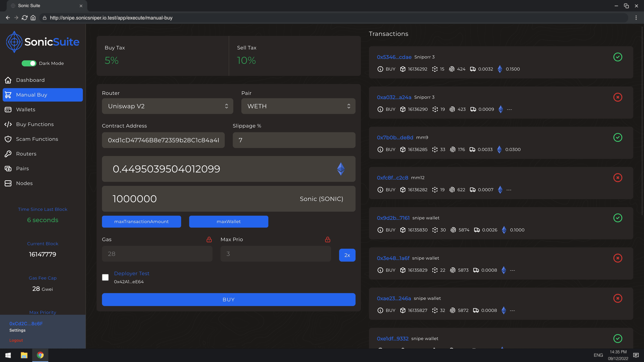Click fingerprint icon beside 5873
Screen dimensions: 644x362
(452, 270)
